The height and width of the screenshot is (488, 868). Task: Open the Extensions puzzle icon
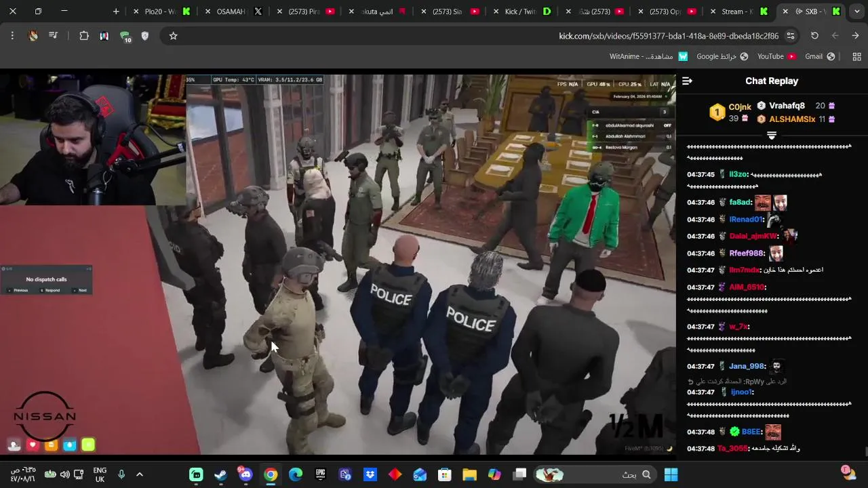(84, 36)
